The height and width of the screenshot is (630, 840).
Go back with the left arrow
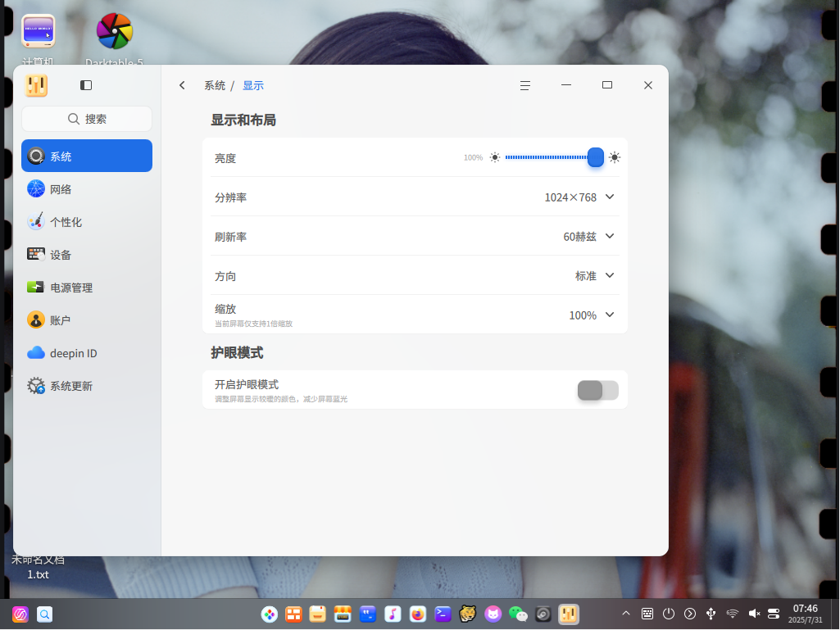pos(182,85)
